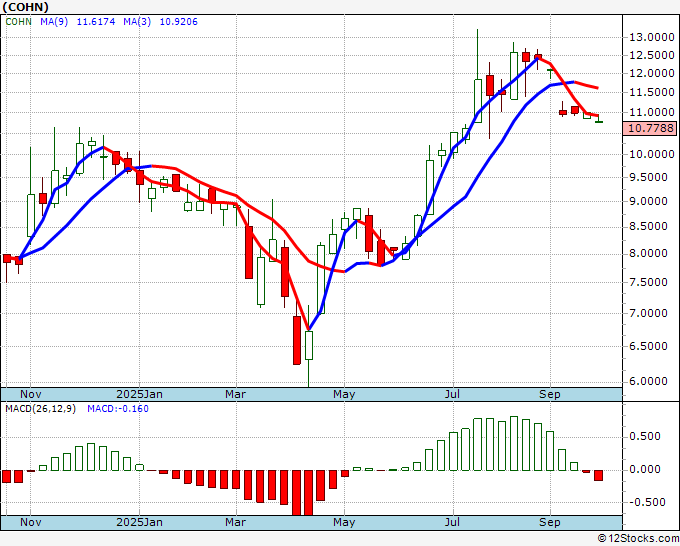Click the 6.0000 price axis label
The image size is (680, 546).
(x=649, y=381)
